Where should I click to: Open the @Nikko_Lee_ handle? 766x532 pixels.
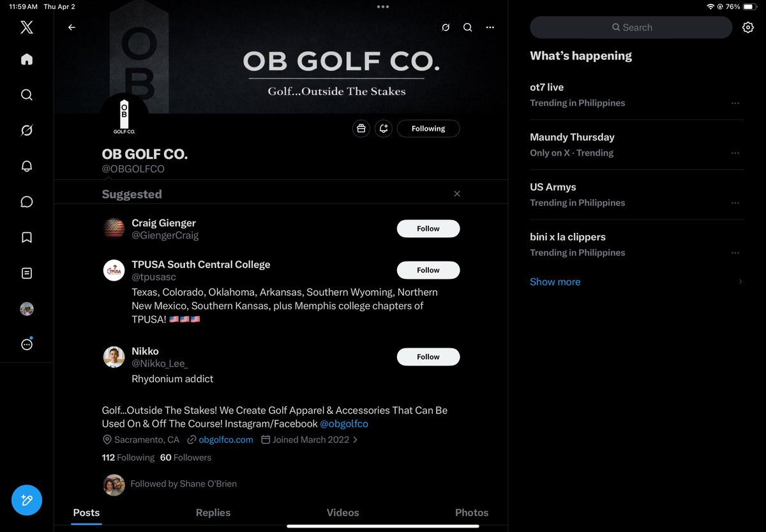click(x=160, y=364)
